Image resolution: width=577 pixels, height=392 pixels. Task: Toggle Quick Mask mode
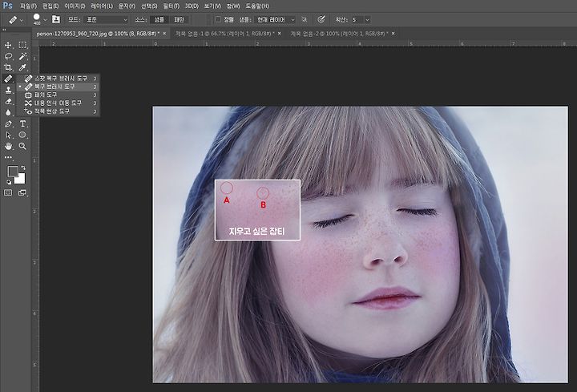coord(8,192)
